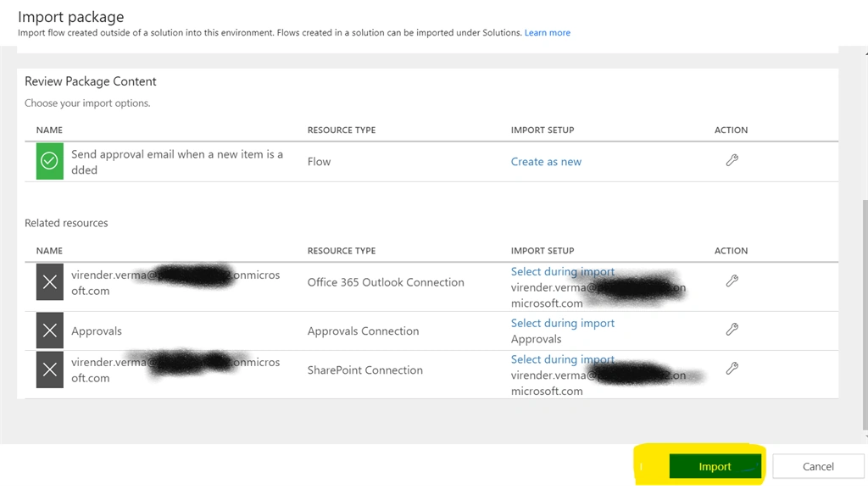Open the Create as new import setup link
868x489 pixels.
(546, 162)
